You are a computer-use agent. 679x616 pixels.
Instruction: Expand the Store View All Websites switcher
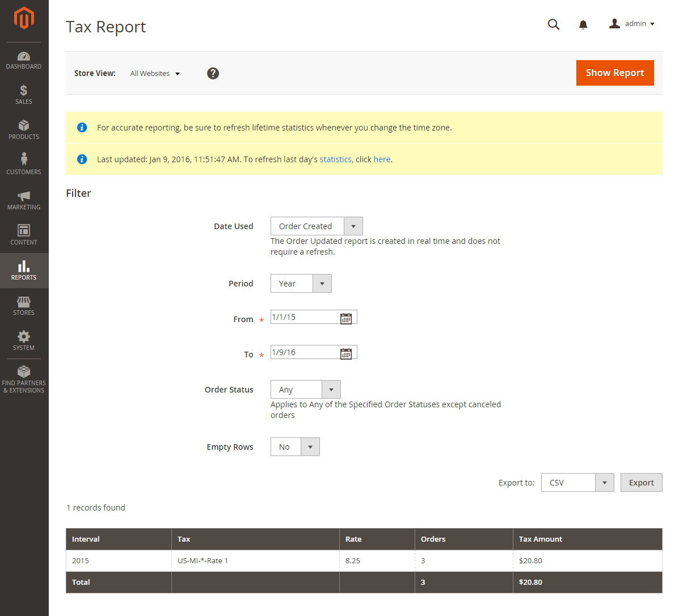(155, 74)
